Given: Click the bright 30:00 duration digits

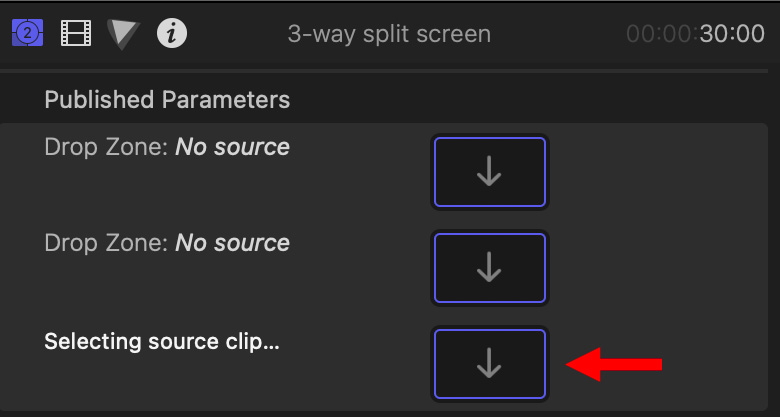Looking at the screenshot, I should click(732, 34).
